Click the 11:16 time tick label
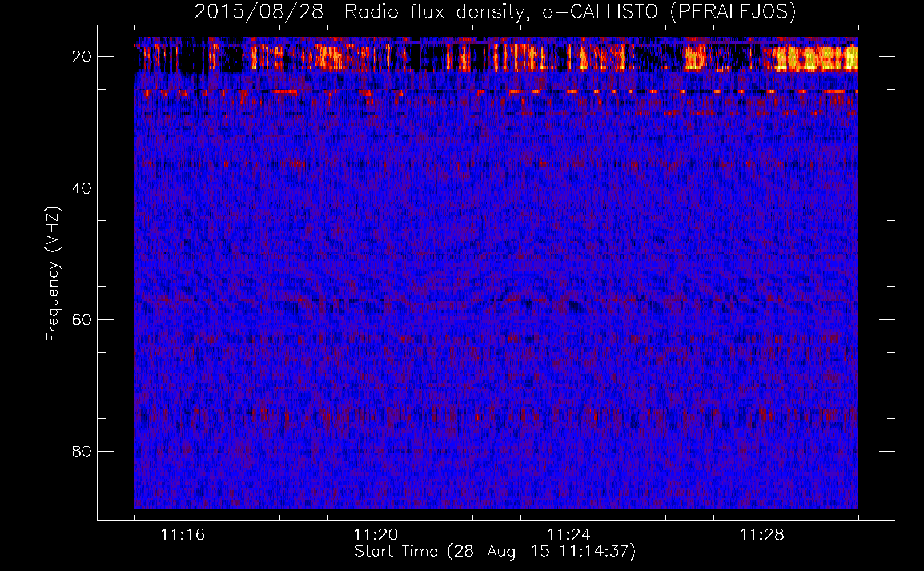 (x=183, y=535)
